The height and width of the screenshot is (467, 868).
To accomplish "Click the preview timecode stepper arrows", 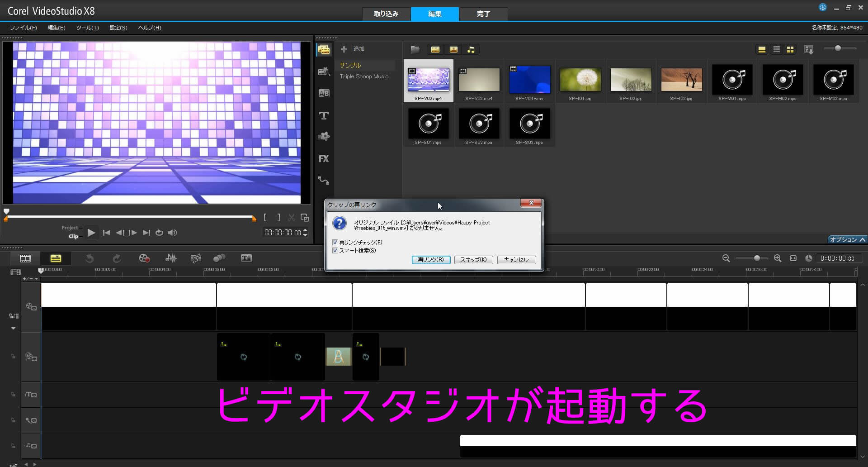I will [x=305, y=233].
